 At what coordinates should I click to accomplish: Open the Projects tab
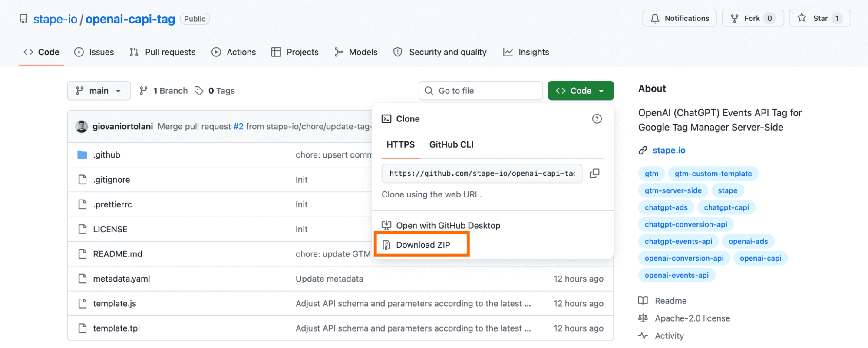(295, 52)
